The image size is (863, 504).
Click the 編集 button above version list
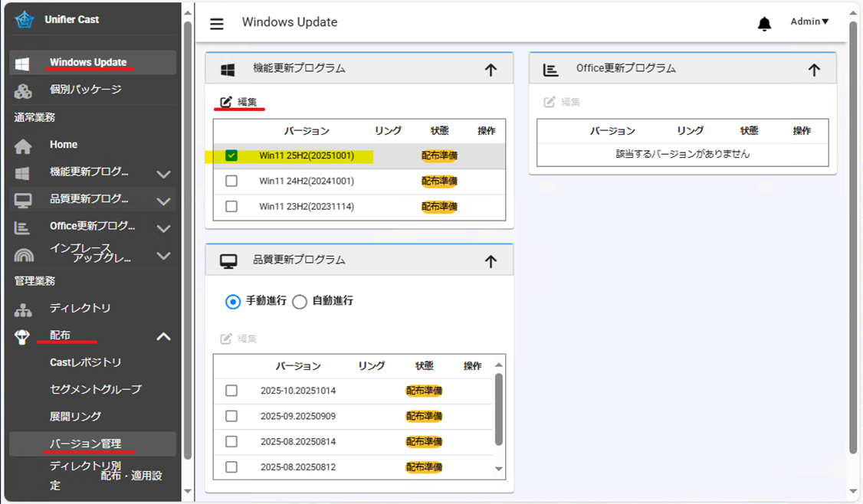coord(238,100)
